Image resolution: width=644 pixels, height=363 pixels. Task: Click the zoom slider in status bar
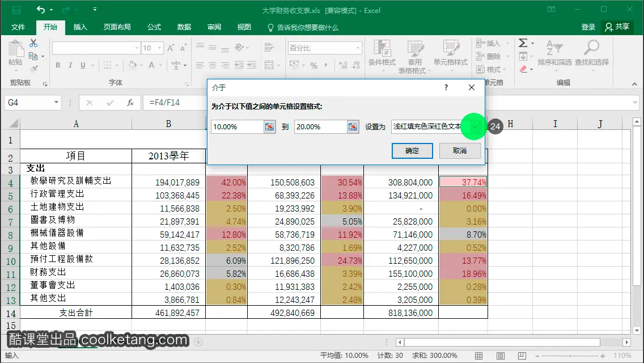coord(569,356)
